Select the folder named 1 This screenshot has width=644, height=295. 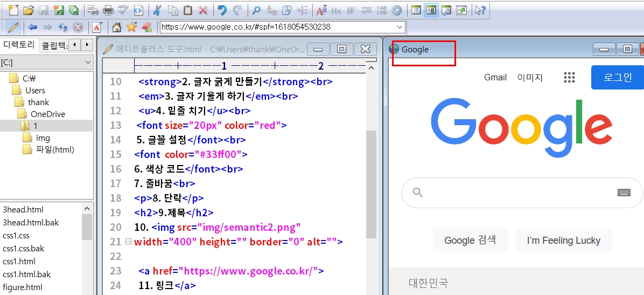[x=29, y=126]
